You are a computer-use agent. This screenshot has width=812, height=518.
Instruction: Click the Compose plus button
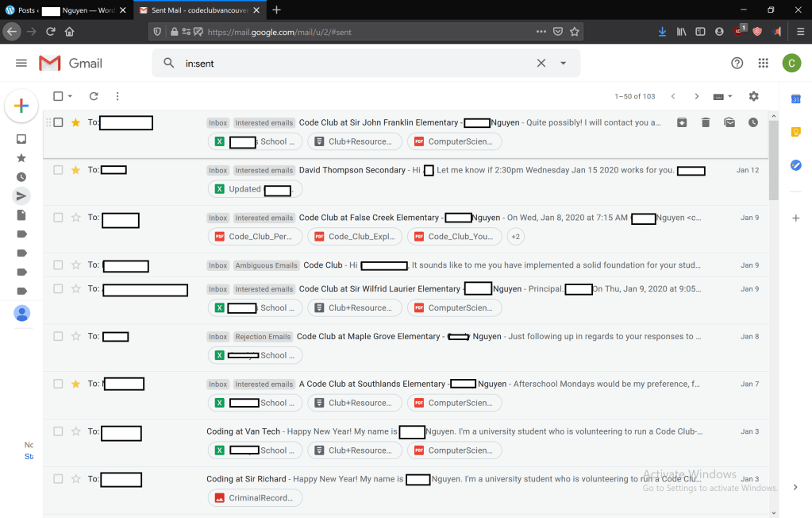pos(21,106)
